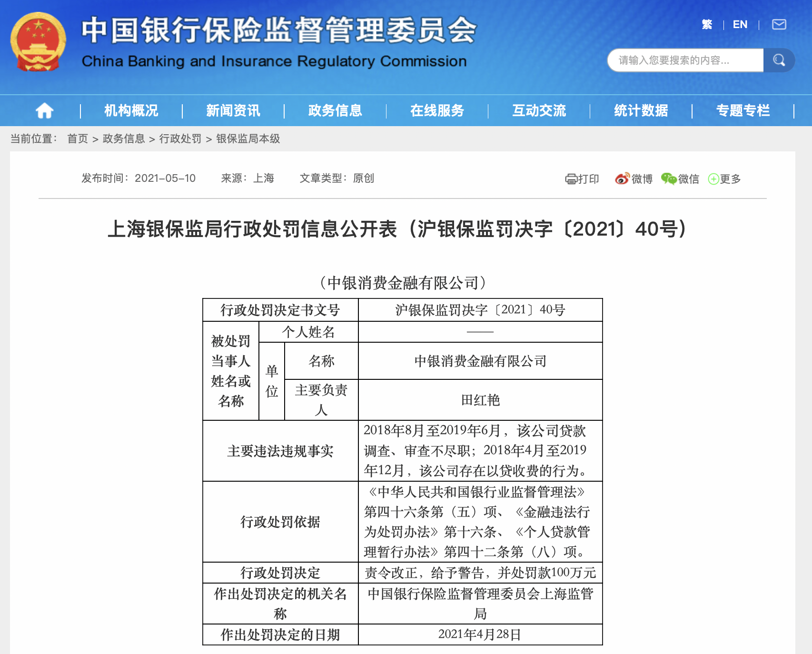Open the 新闻资讯 menu
The image size is (812, 654).
click(233, 110)
